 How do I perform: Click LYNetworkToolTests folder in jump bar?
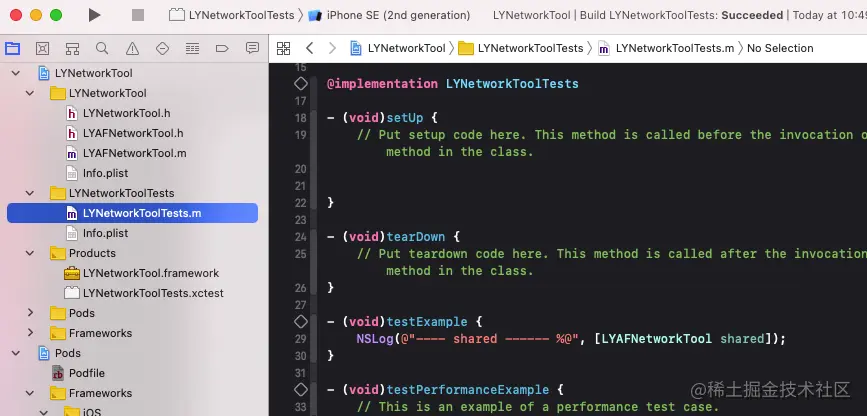click(x=521, y=48)
